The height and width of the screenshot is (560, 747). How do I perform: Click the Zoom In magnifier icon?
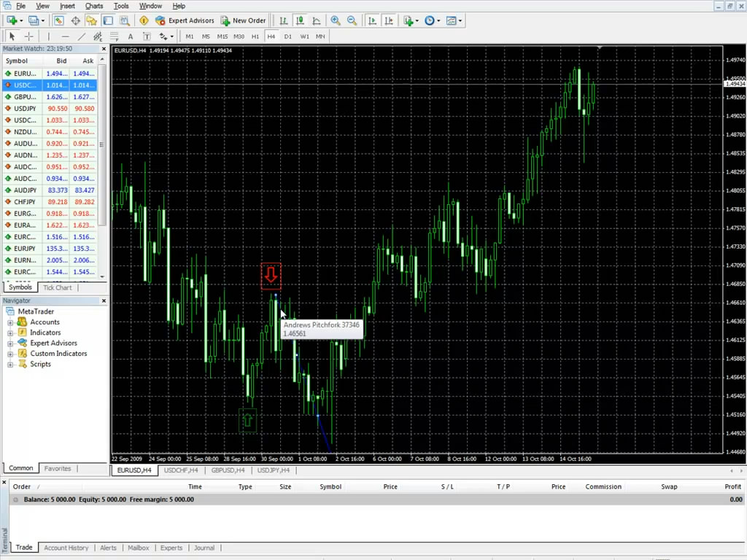click(x=336, y=20)
